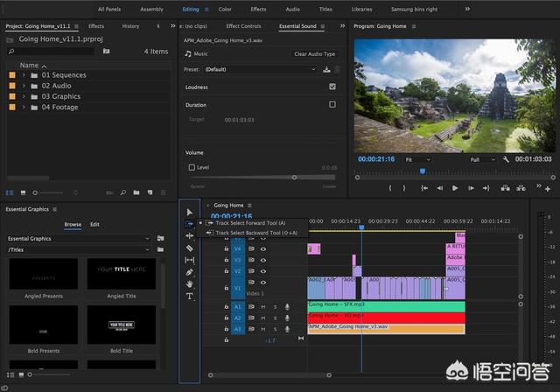560x392 pixels.
Task: Select the Selection arrow tool
Action: click(190, 213)
